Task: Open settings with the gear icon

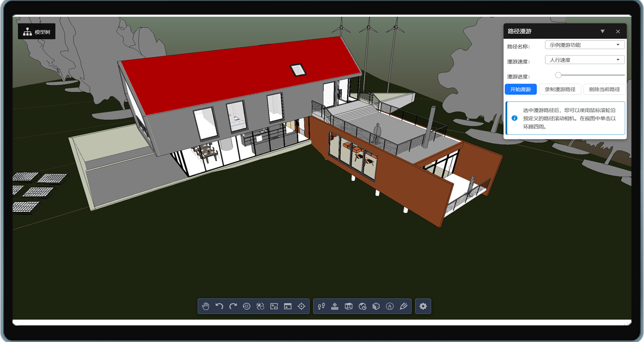Action: tap(423, 306)
